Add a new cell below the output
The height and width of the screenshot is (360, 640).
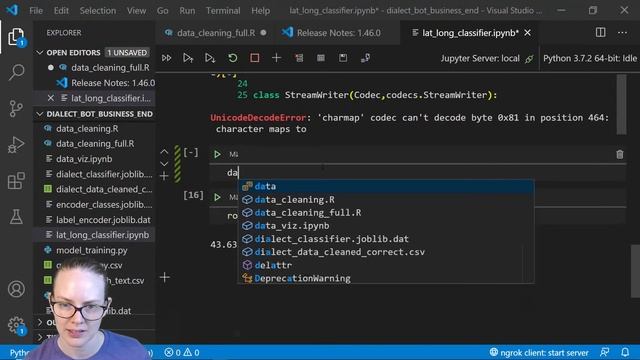click(165, 278)
